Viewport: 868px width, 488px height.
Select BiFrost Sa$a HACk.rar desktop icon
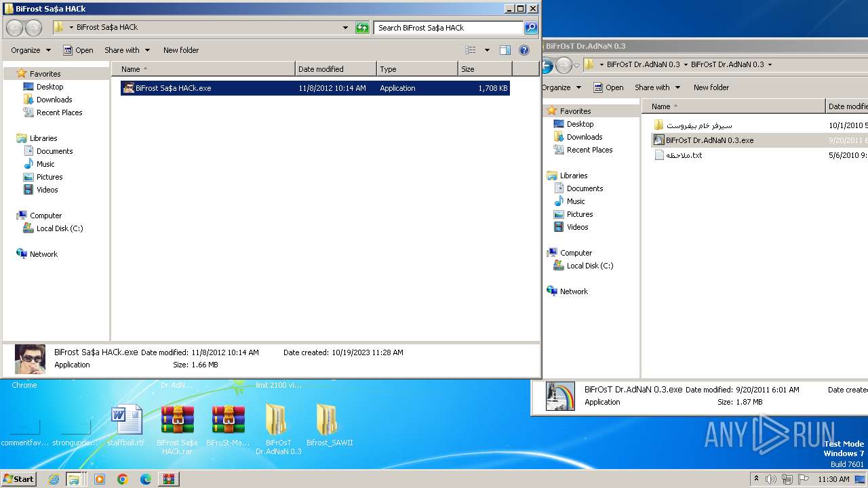point(177,430)
